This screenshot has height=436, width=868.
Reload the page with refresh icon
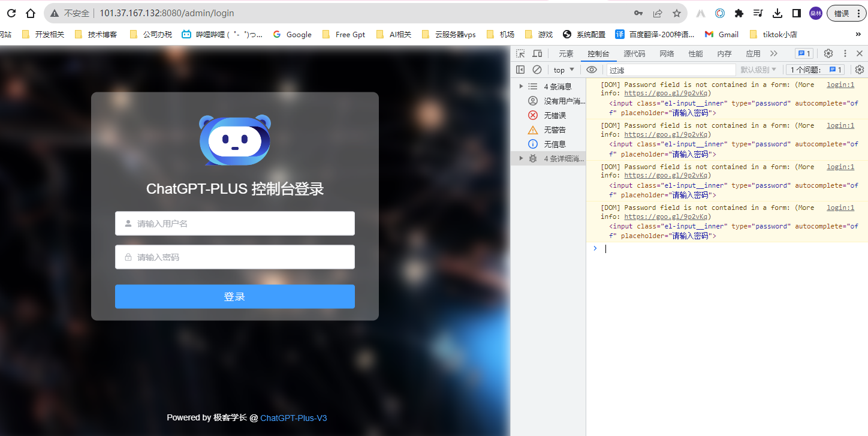pos(11,13)
